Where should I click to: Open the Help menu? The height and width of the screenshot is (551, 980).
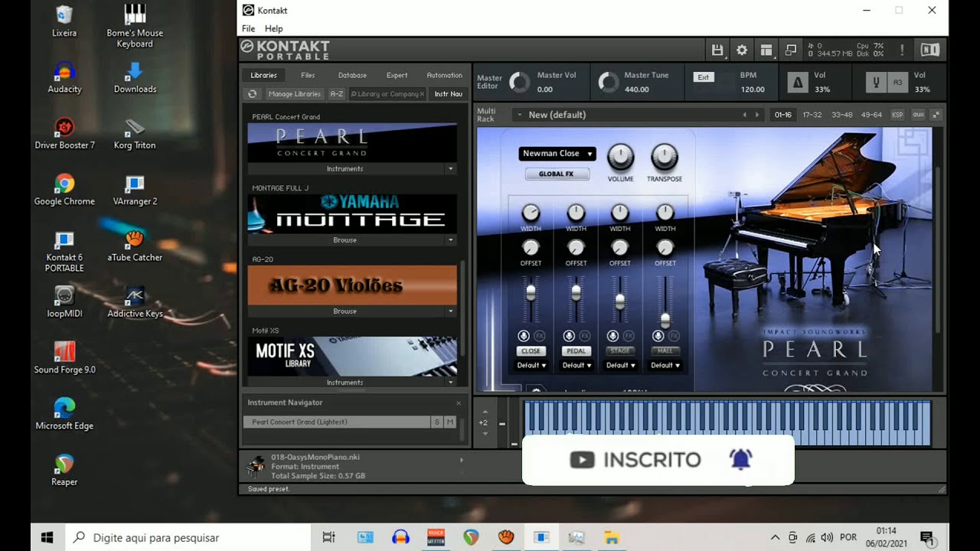tap(273, 28)
